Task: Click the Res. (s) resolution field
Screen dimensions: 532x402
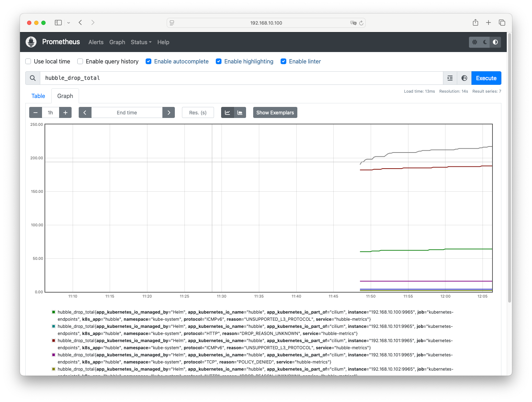Action: pos(198,113)
